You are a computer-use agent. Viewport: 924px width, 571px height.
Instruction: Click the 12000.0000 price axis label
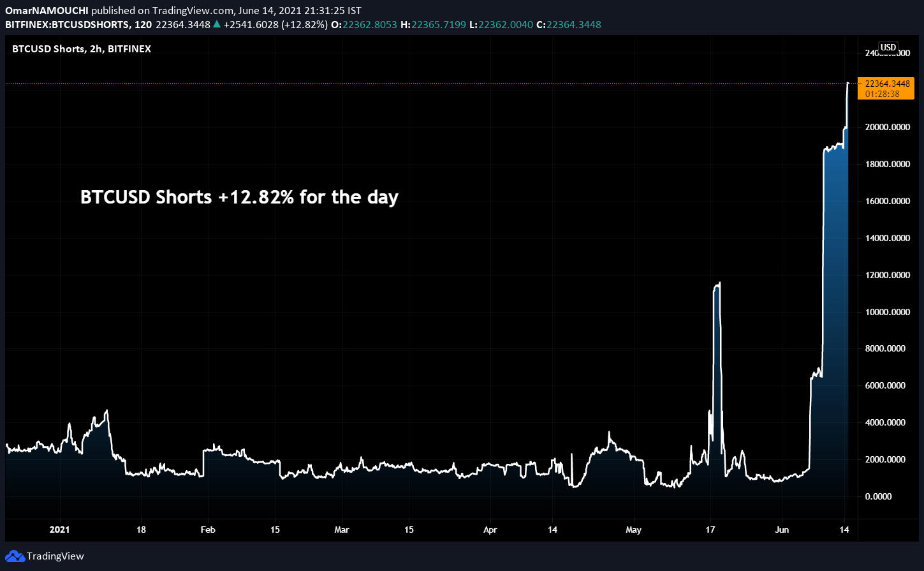887,276
